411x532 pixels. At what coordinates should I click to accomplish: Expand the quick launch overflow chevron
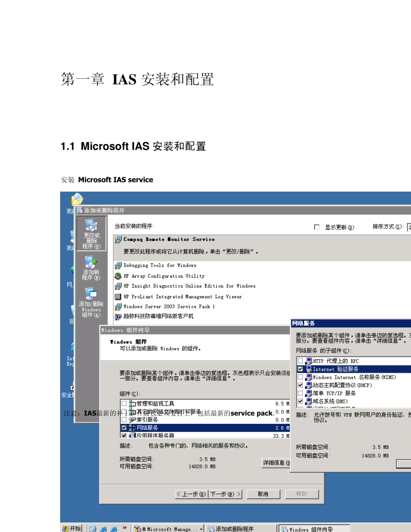pyautogui.click(x=125, y=528)
